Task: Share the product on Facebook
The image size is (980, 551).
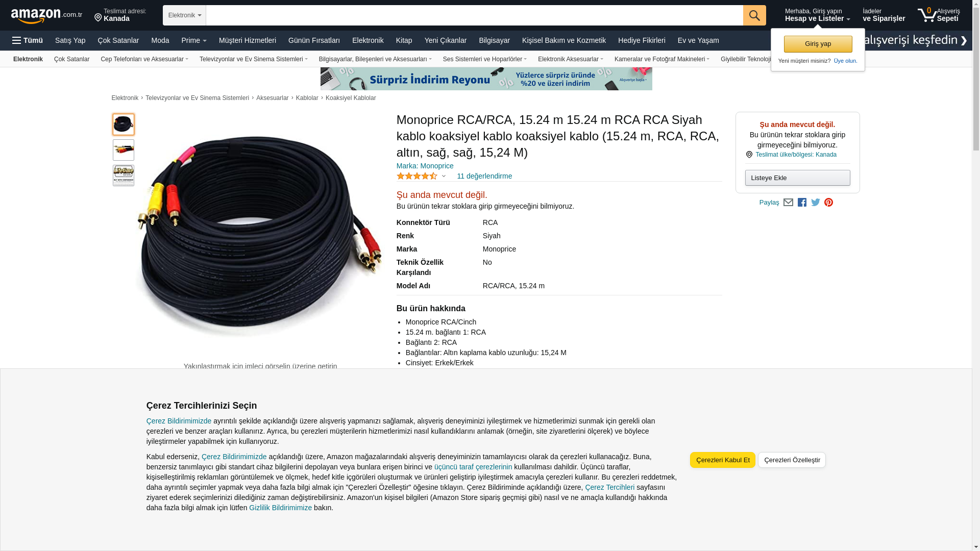Action: [x=802, y=203]
